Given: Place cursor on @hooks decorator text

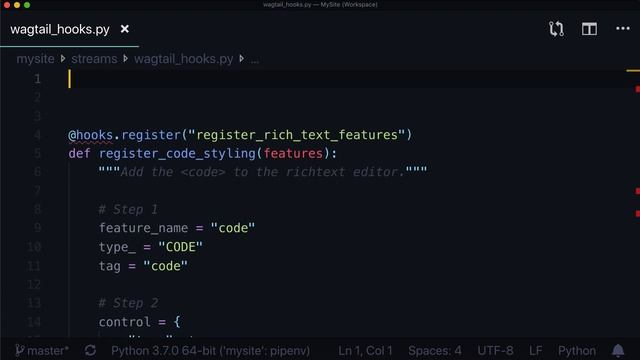Looking at the screenshot, I should pyautogui.click(x=91, y=135).
